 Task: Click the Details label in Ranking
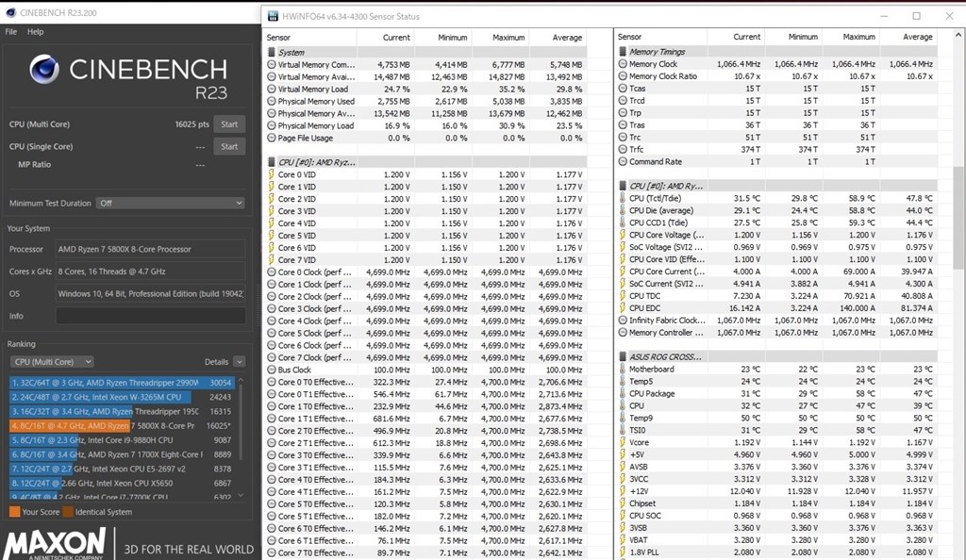coord(216,362)
